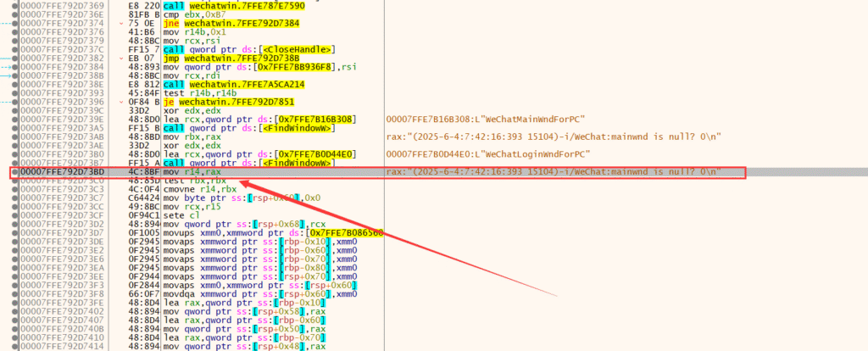Toggle breakpoint dot at address 00007FFE792D738E
Screen dimensions: 868x351
tap(14, 84)
